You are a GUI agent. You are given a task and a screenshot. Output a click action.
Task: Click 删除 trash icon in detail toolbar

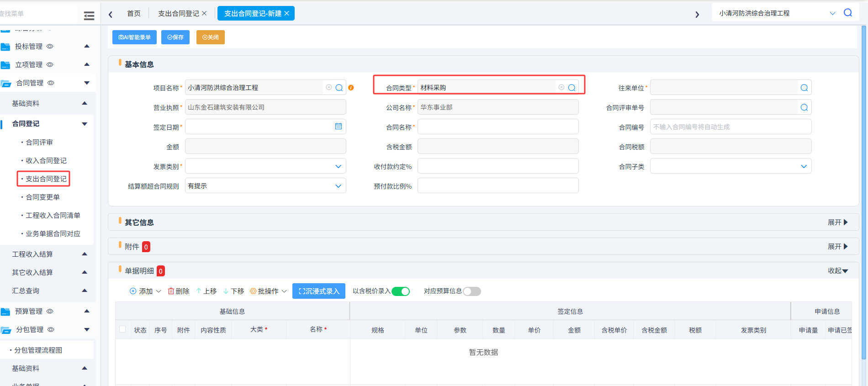[x=179, y=291]
